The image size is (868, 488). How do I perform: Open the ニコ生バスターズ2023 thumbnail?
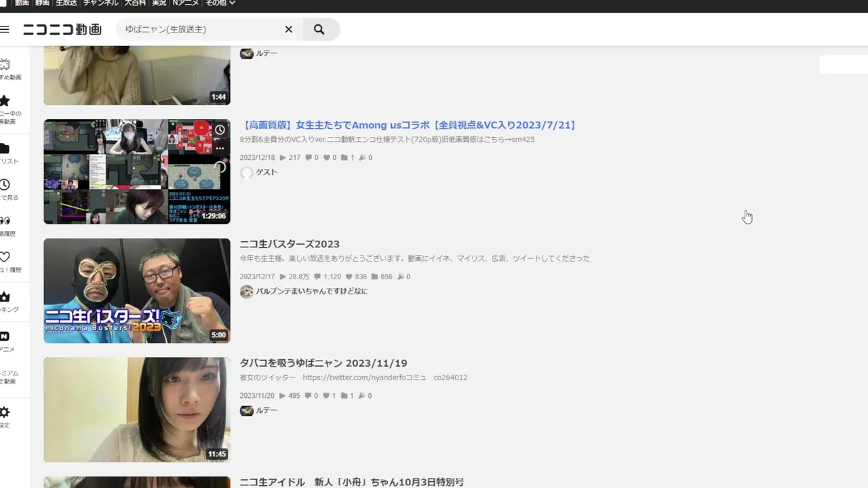tap(137, 291)
